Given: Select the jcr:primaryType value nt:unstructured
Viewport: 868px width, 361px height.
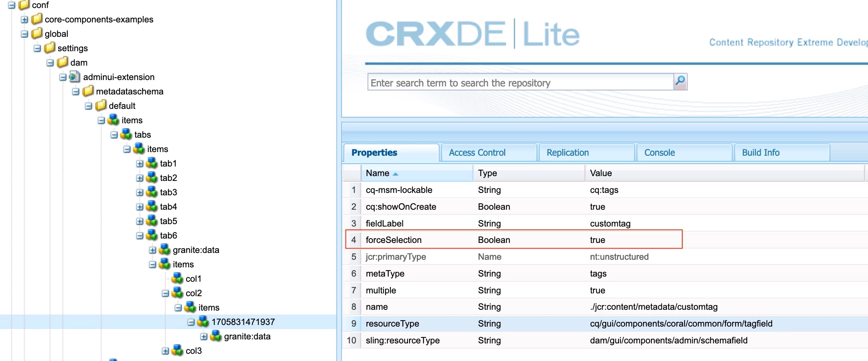Looking at the screenshot, I should point(619,257).
